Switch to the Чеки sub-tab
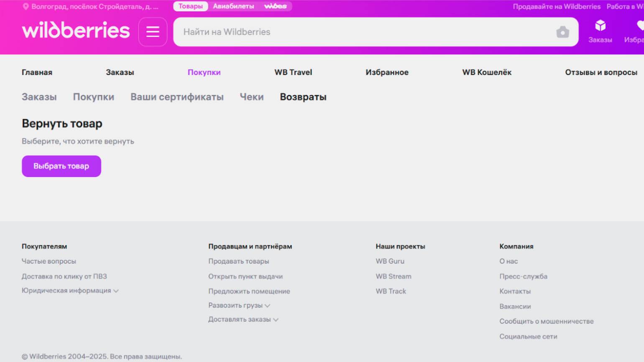 [251, 97]
